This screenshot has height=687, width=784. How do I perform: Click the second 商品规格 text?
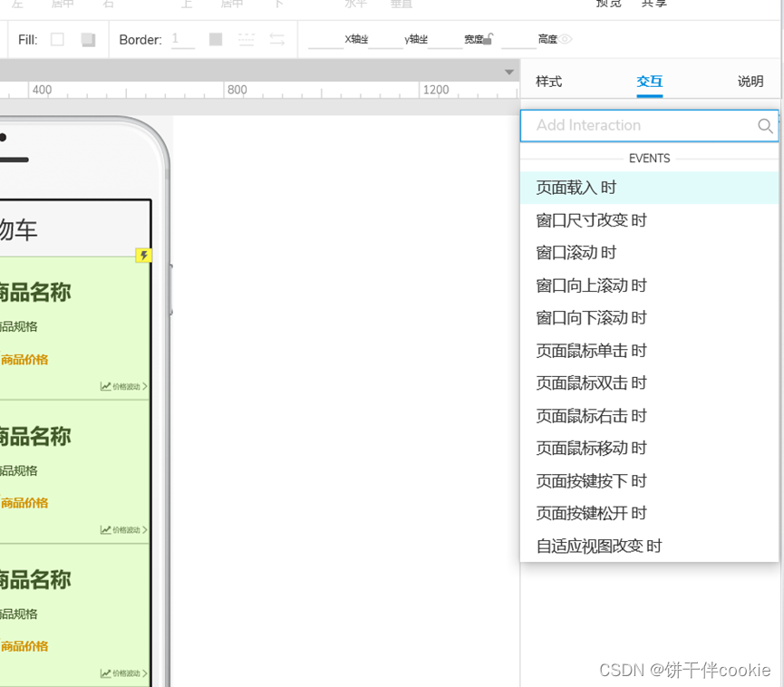pyautogui.click(x=18, y=471)
